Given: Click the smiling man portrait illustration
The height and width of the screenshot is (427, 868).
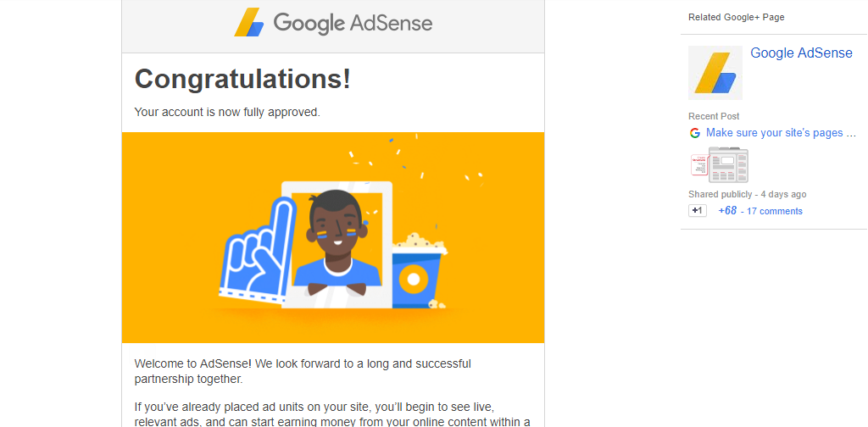Looking at the screenshot, I should point(337,240).
